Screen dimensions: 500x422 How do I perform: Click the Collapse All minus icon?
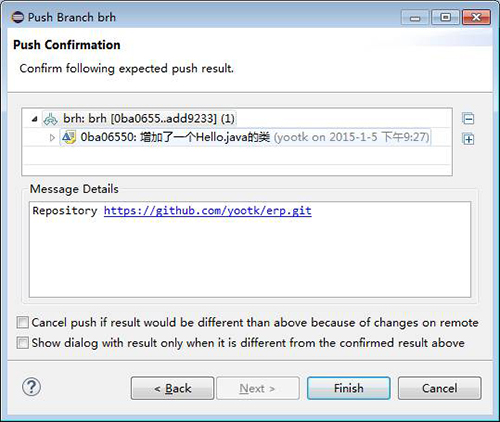point(468,119)
